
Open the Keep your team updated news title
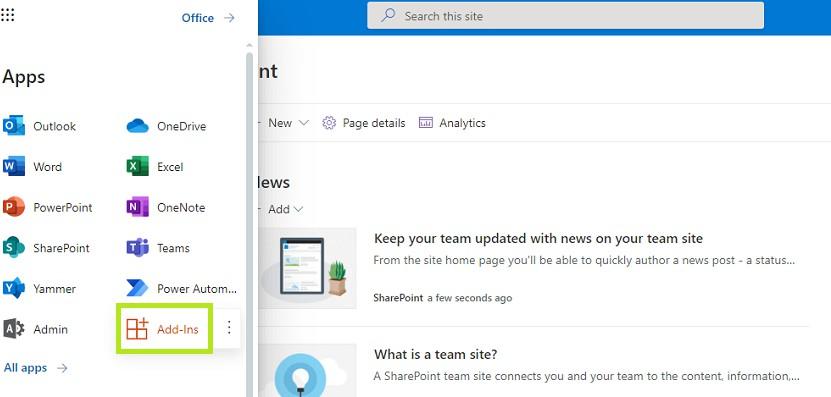538,239
